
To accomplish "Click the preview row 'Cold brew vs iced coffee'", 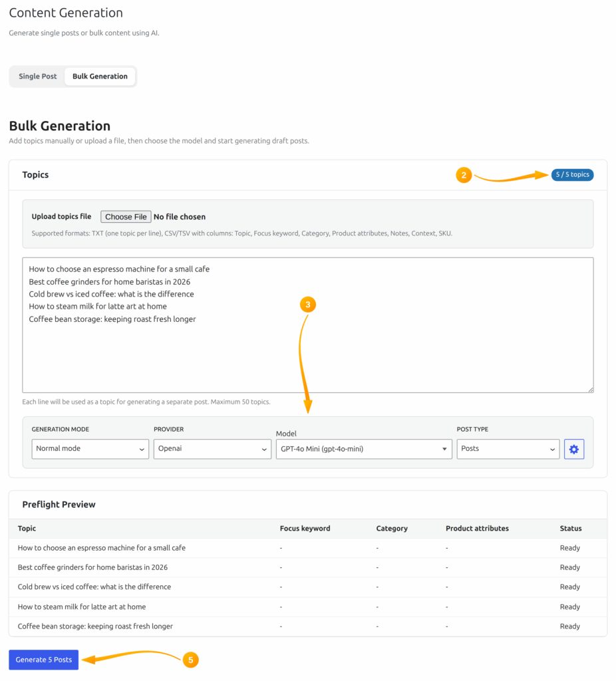I will click(308, 587).
